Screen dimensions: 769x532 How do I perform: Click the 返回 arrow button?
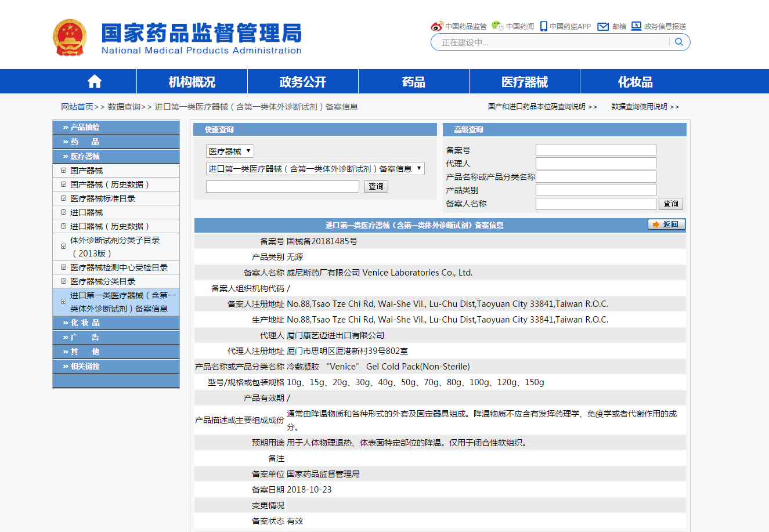click(667, 225)
